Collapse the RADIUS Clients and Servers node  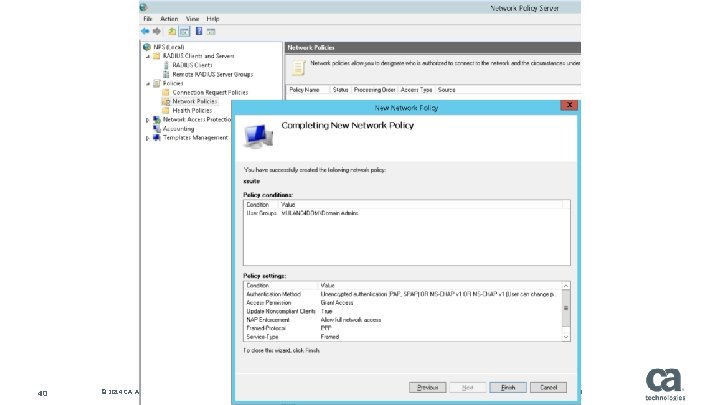click(x=148, y=56)
